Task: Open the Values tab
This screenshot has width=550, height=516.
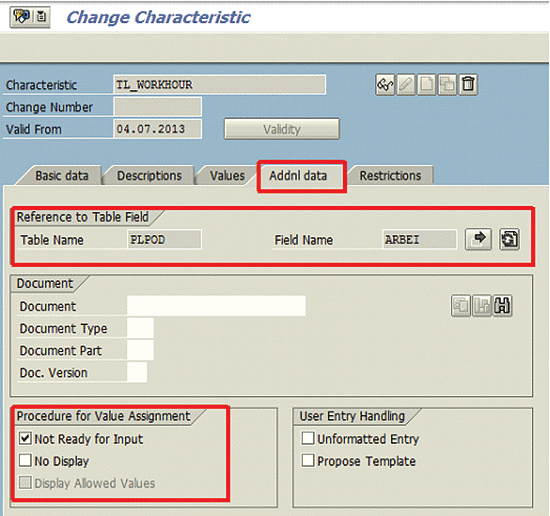Action: (227, 175)
